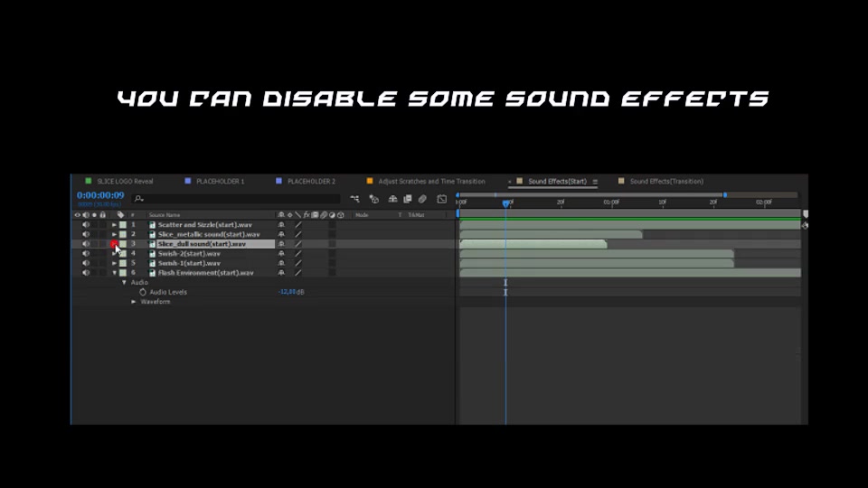The height and width of the screenshot is (488, 868).
Task: Click the audio speaker column header
Action: click(86, 215)
